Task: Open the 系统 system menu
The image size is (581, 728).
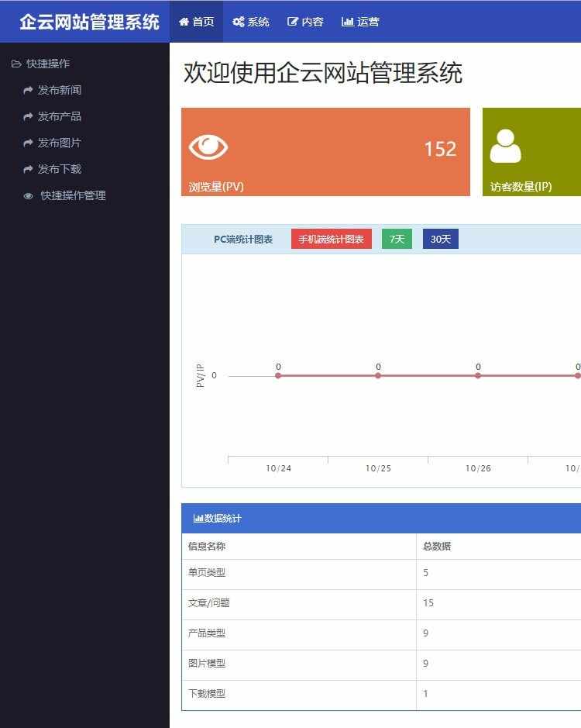Action: point(250,22)
